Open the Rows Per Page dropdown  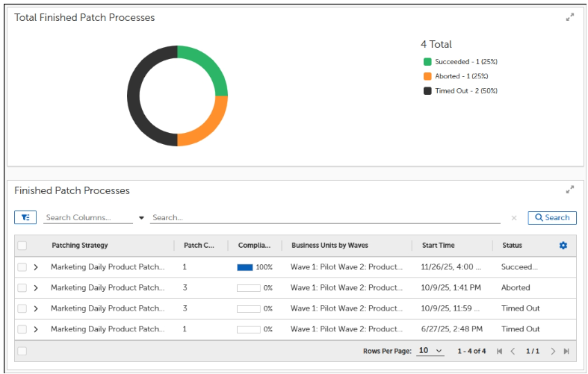coord(430,351)
